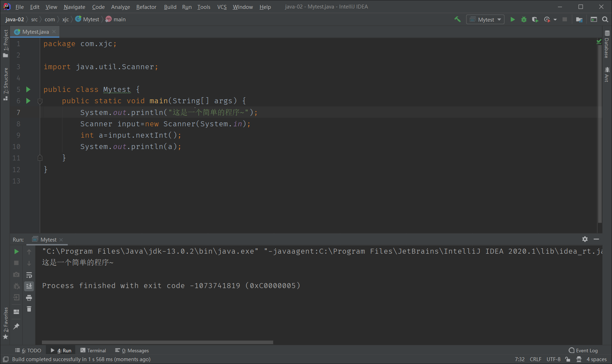The image size is (612, 364).
Task: Rerun the application in the Run panel
Action: (x=16, y=252)
